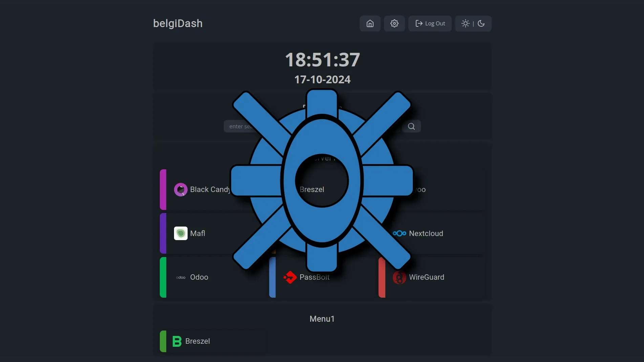The image size is (644, 362).
Task: Switch to light mode with sun icon
Action: [465, 23]
